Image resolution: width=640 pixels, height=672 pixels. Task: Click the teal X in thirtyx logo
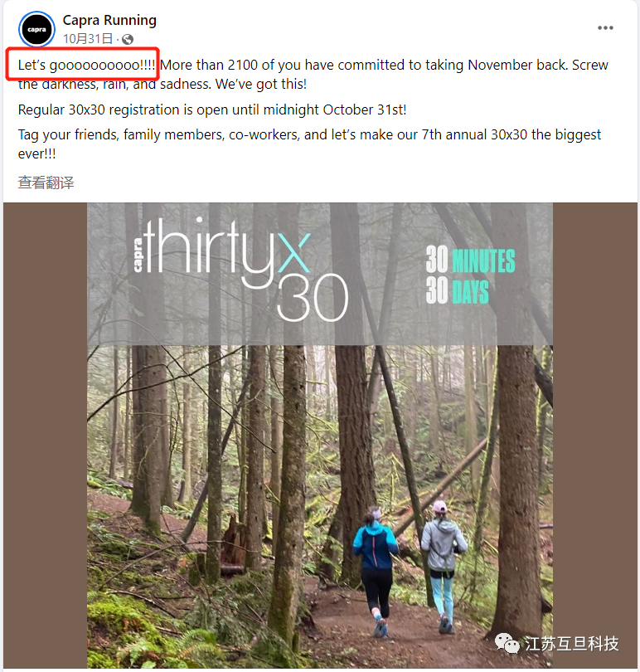click(x=293, y=253)
